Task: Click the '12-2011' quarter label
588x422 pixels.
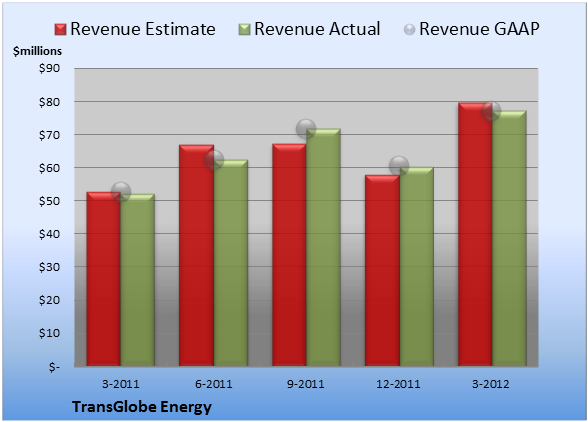Action: pos(398,384)
